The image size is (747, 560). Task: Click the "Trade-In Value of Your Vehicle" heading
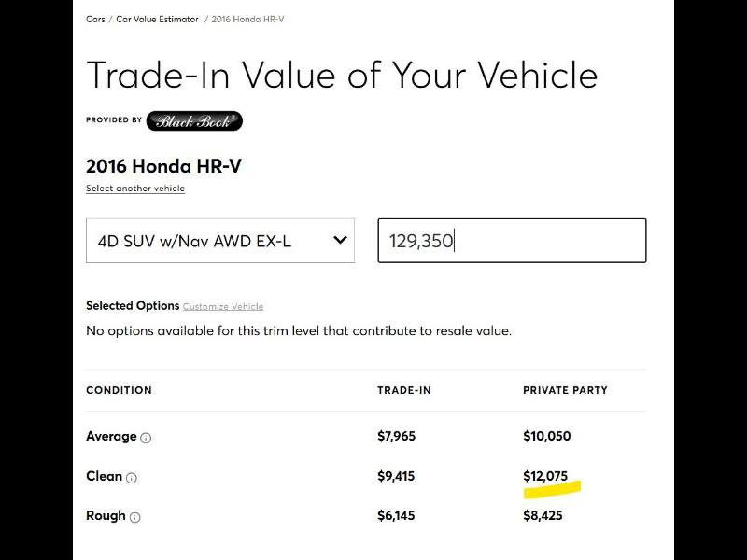click(x=342, y=76)
